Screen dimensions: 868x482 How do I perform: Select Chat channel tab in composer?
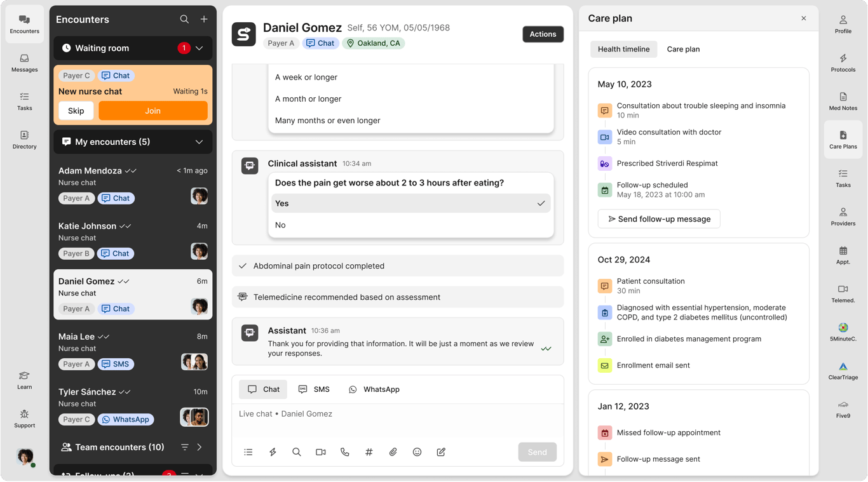click(263, 389)
